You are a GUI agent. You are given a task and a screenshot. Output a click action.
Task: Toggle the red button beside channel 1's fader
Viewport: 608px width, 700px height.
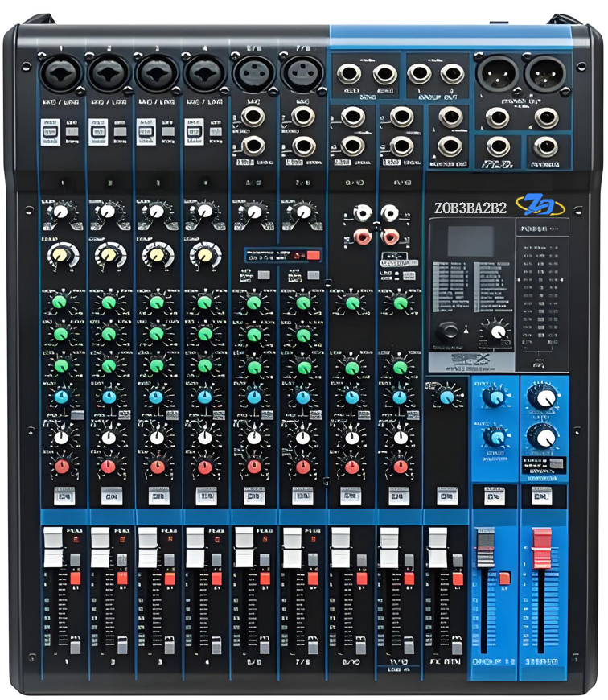click(74, 578)
